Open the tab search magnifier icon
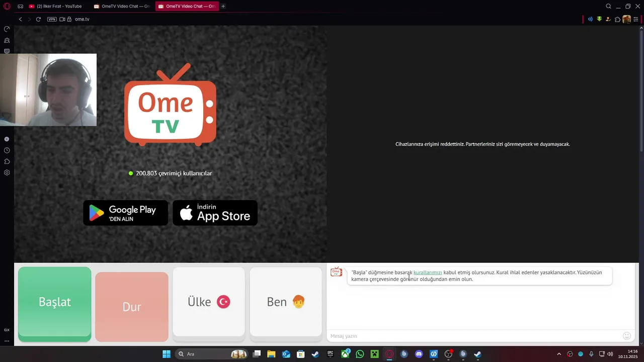This screenshot has width=644, height=362. pos(608,6)
